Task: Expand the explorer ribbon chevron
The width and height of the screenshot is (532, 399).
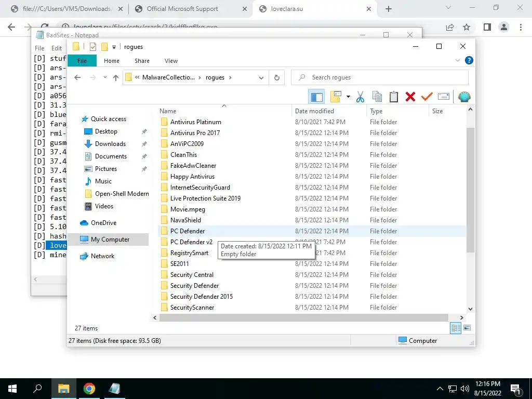Action: pyautogui.click(x=457, y=60)
